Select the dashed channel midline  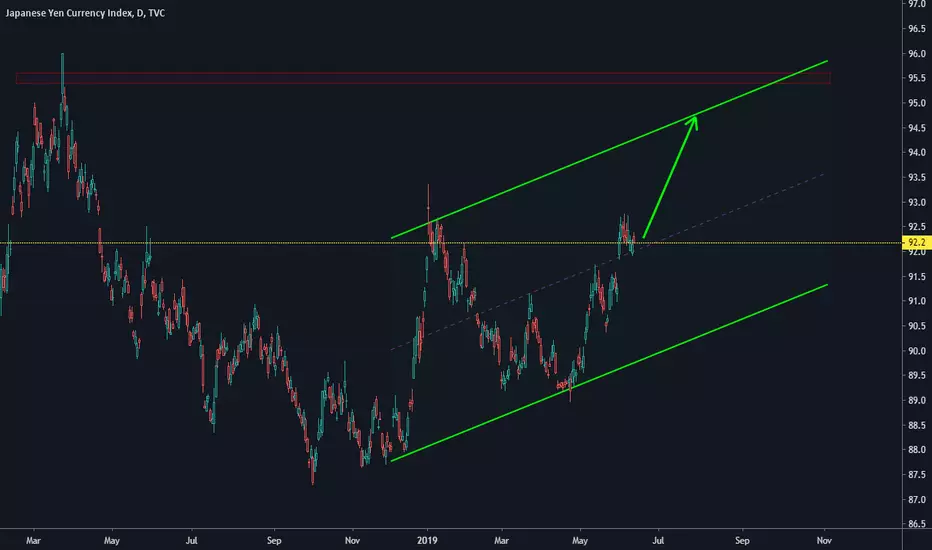point(606,262)
